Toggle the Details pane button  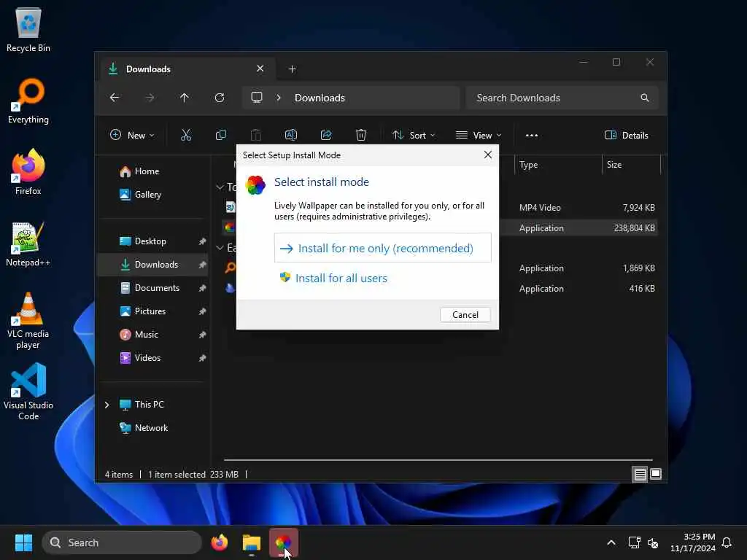coord(626,135)
